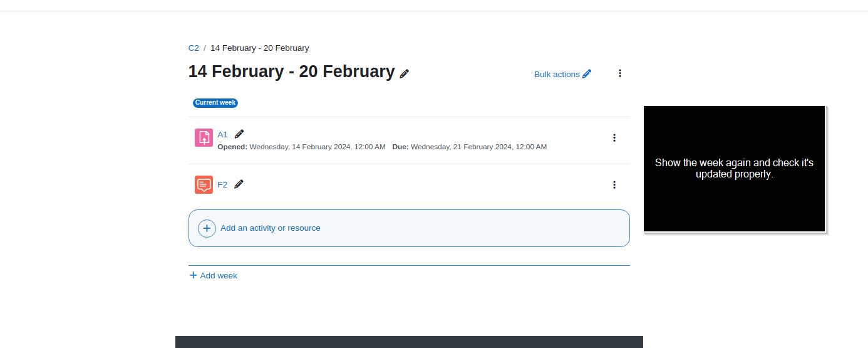Click Add an activity or resource

tap(409, 228)
